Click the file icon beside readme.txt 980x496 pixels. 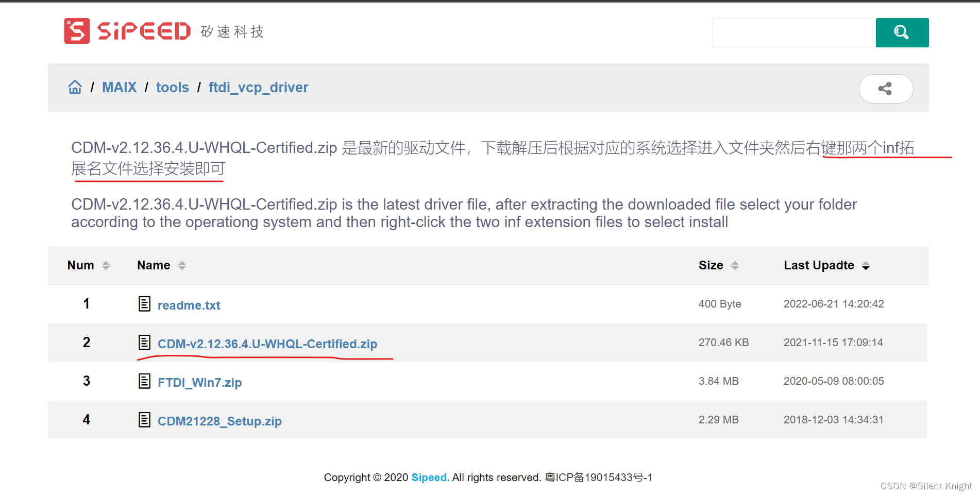click(144, 304)
